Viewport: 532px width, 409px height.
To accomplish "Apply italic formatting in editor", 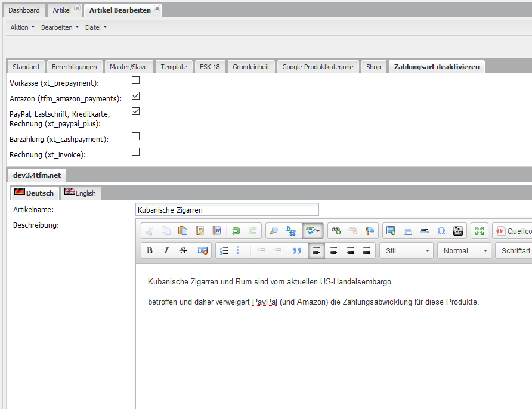I will [166, 251].
